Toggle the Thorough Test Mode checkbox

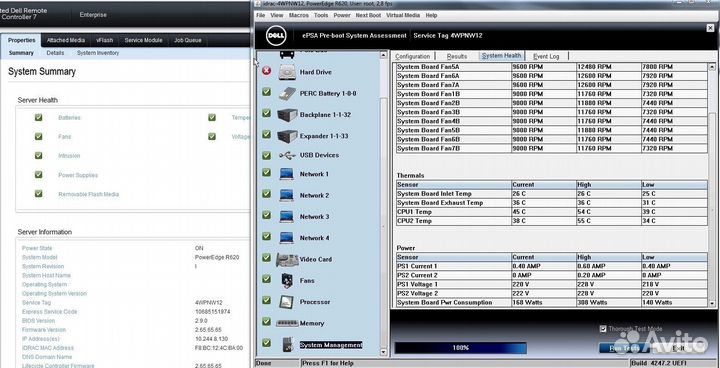(x=603, y=328)
